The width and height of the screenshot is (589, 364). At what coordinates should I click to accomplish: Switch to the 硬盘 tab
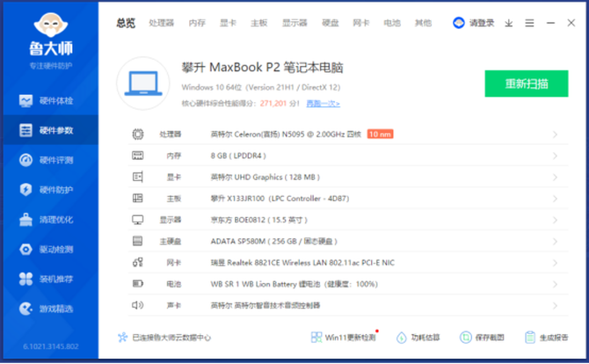(330, 23)
